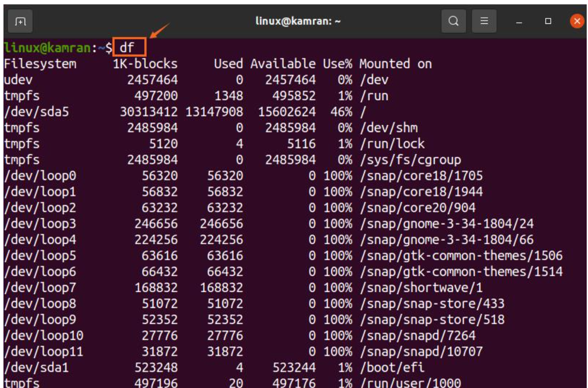This screenshot has height=388, width=588.
Task: Click the /snap/shortwave/1 mount path
Action: 421,288
